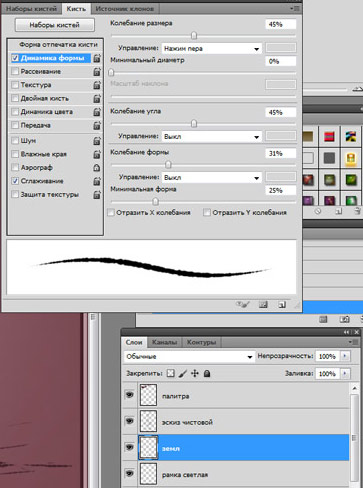The width and height of the screenshot is (363, 488).
Task: Switch to the Каналы tab
Action: pyautogui.click(x=164, y=342)
